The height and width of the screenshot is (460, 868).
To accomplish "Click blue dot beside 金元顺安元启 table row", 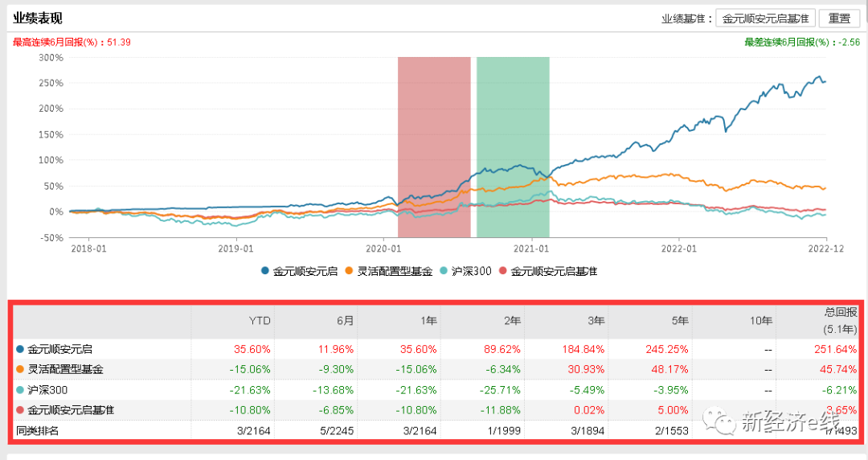I will pos(19,350).
